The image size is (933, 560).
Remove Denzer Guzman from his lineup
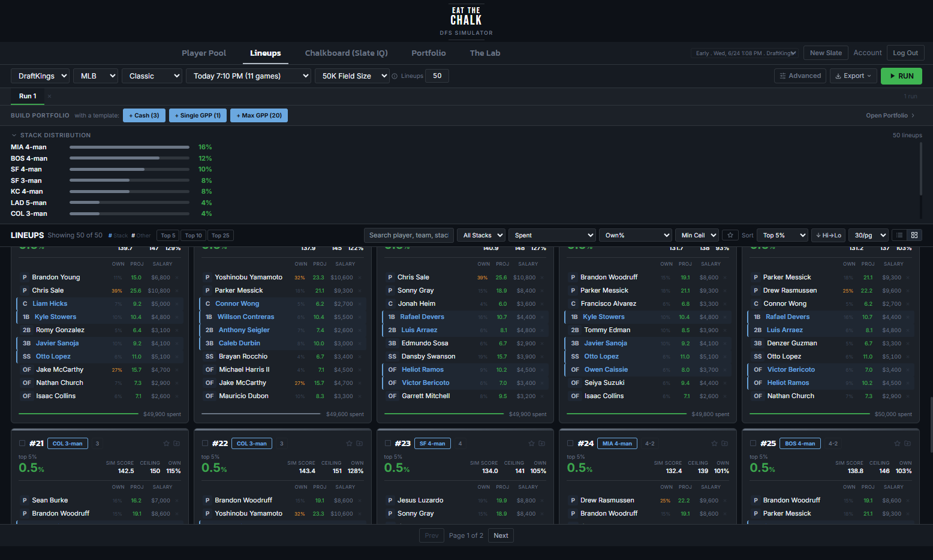pos(908,344)
